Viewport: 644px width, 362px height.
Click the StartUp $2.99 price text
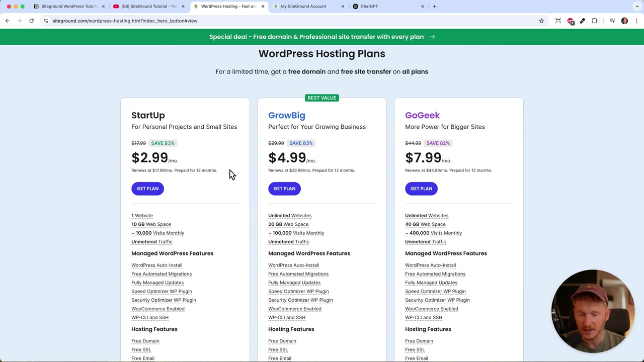149,158
